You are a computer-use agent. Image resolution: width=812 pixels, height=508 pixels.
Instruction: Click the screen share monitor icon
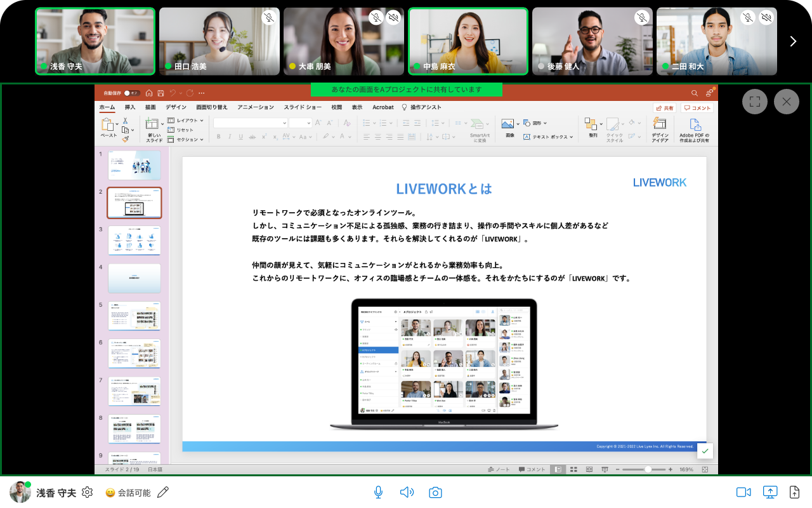click(770, 492)
